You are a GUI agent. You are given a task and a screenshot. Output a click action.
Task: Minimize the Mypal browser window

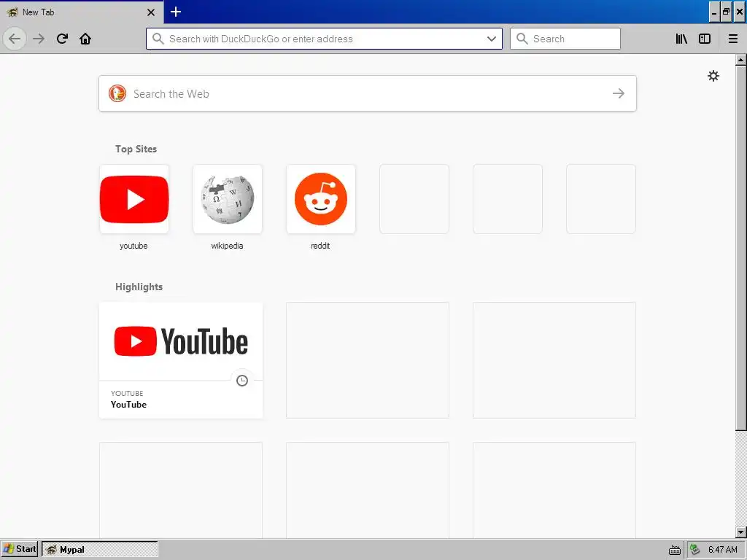point(714,12)
